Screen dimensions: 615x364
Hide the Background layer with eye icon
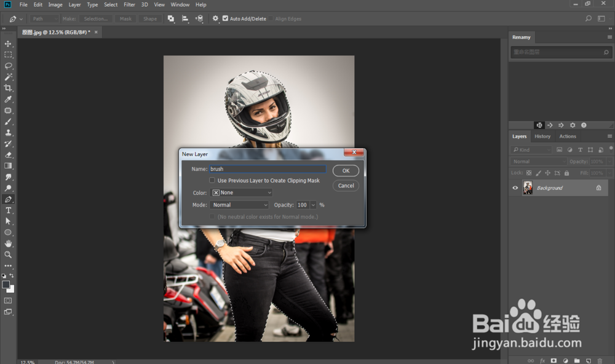pos(515,188)
